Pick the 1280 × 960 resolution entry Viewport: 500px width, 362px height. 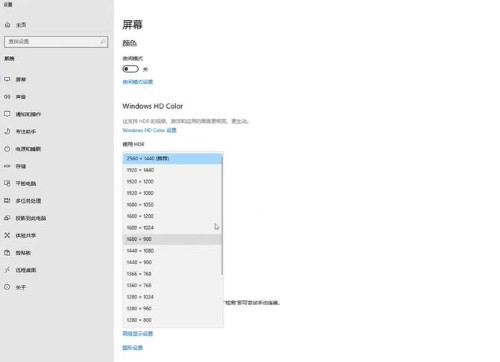click(x=172, y=308)
